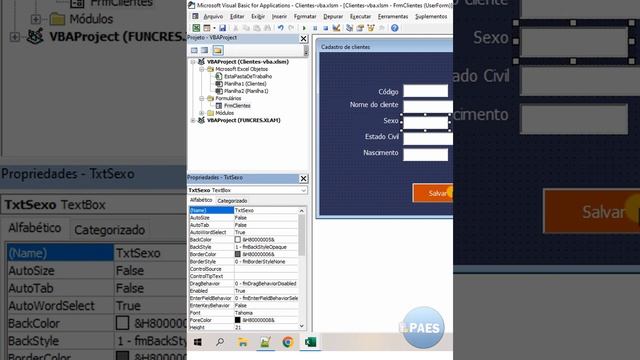Open the Suplementos menu
This screenshot has width=640, height=360.
[x=431, y=16]
